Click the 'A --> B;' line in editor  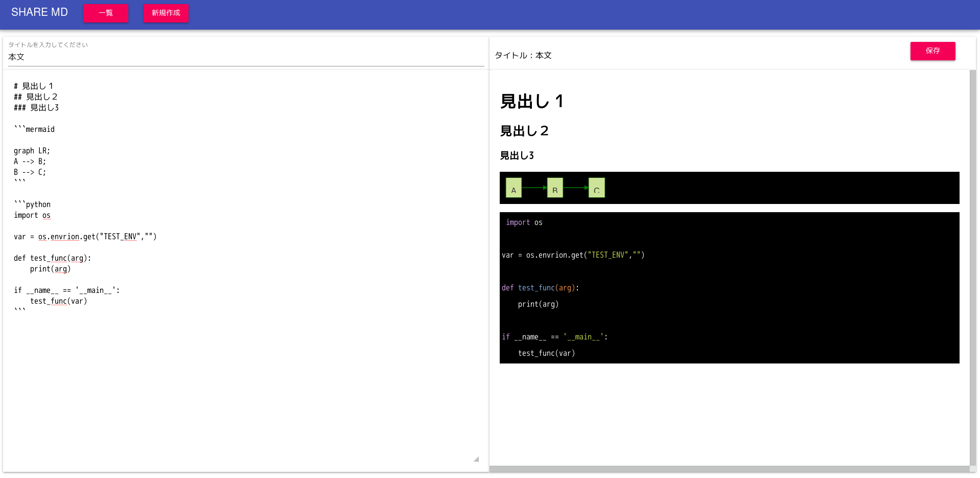tap(30, 161)
